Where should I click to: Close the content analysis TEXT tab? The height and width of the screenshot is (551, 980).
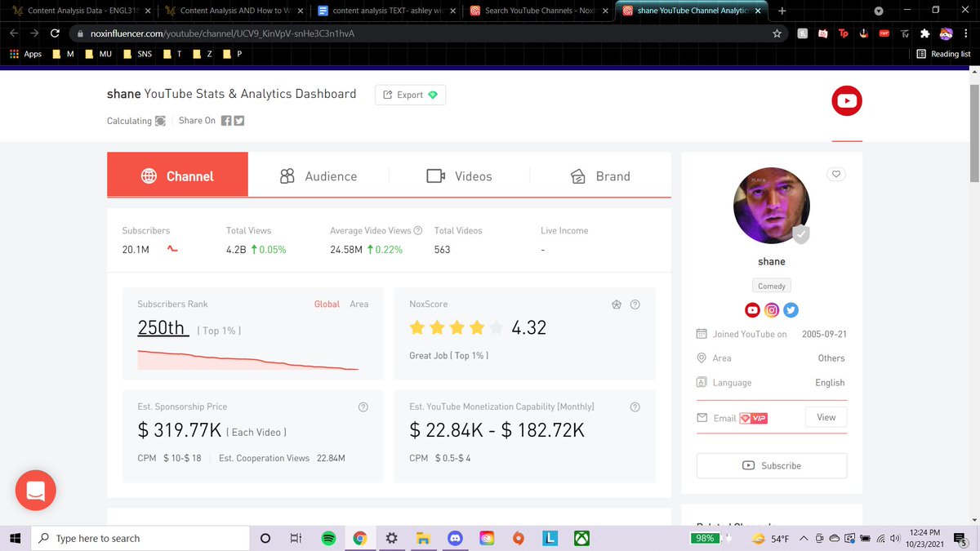[453, 11]
